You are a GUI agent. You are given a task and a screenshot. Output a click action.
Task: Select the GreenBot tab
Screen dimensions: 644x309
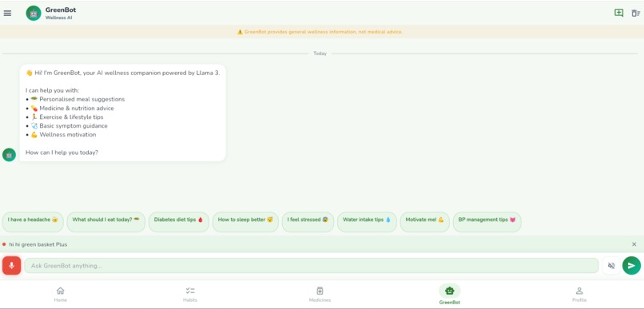click(x=450, y=294)
